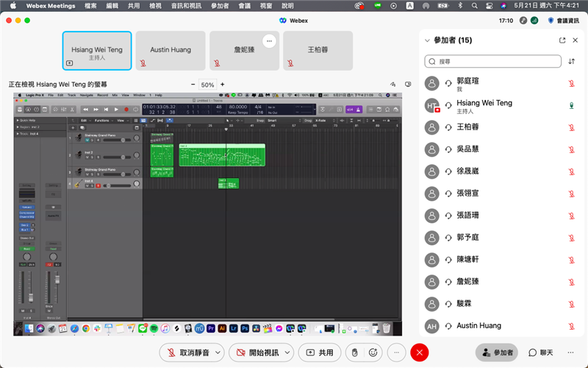Close the participants panel with X

(x=576, y=40)
